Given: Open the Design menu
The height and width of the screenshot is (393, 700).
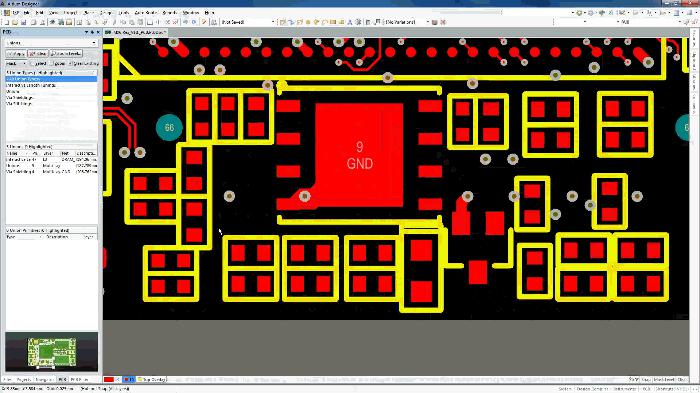Looking at the screenshot, I should pos(106,13).
